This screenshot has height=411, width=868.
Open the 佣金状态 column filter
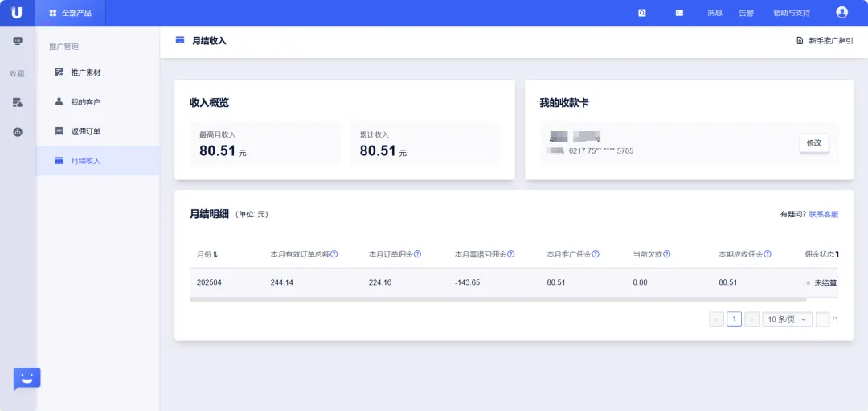pyautogui.click(x=837, y=254)
